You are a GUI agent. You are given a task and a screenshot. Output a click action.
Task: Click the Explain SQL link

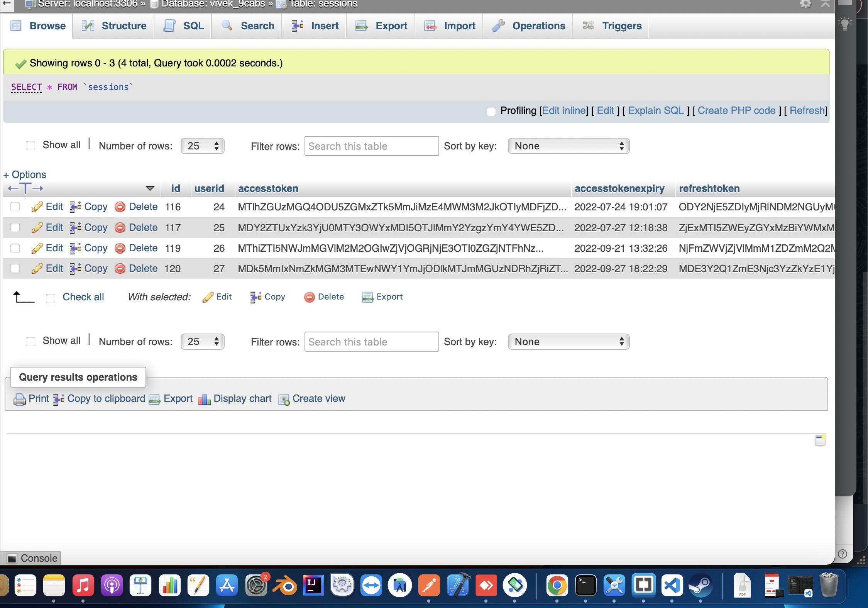click(x=656, y=110)
